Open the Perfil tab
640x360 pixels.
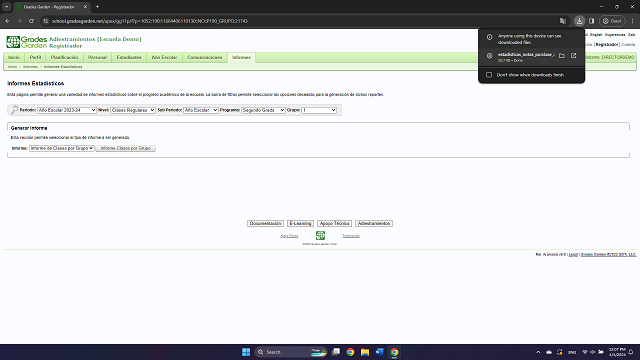coord(36,58)
